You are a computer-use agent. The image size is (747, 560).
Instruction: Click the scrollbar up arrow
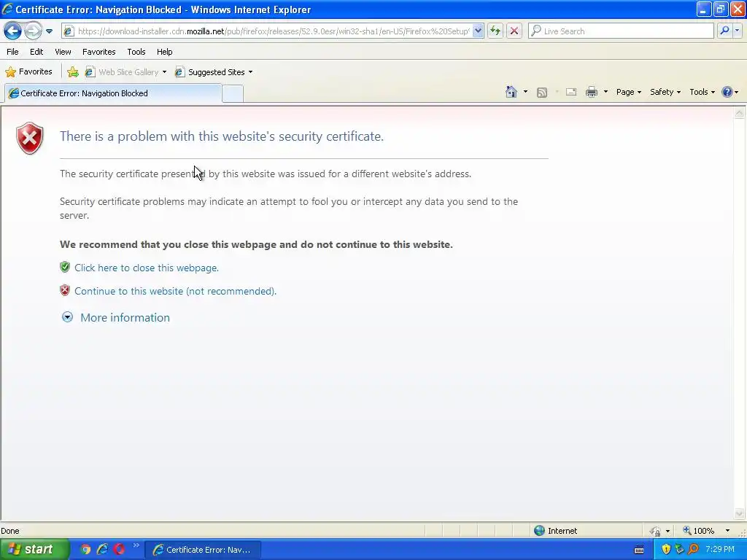coord(739,113)
